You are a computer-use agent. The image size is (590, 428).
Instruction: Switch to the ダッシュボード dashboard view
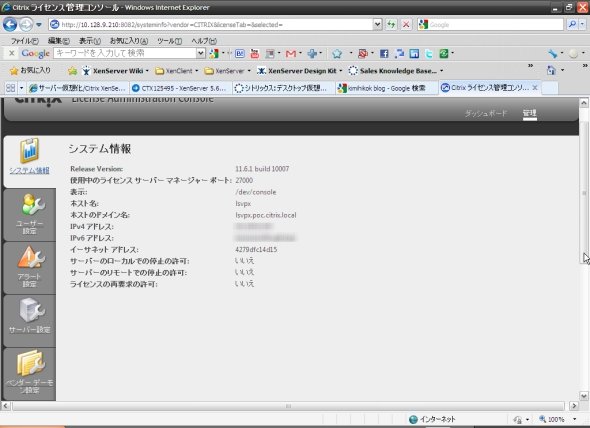[486, 113]
